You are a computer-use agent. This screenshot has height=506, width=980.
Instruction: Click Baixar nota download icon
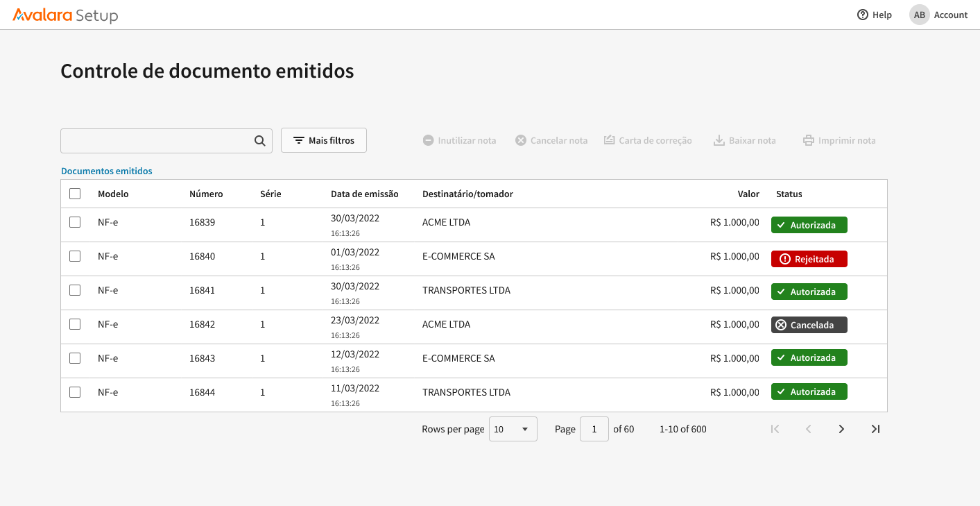pos(719,140)
